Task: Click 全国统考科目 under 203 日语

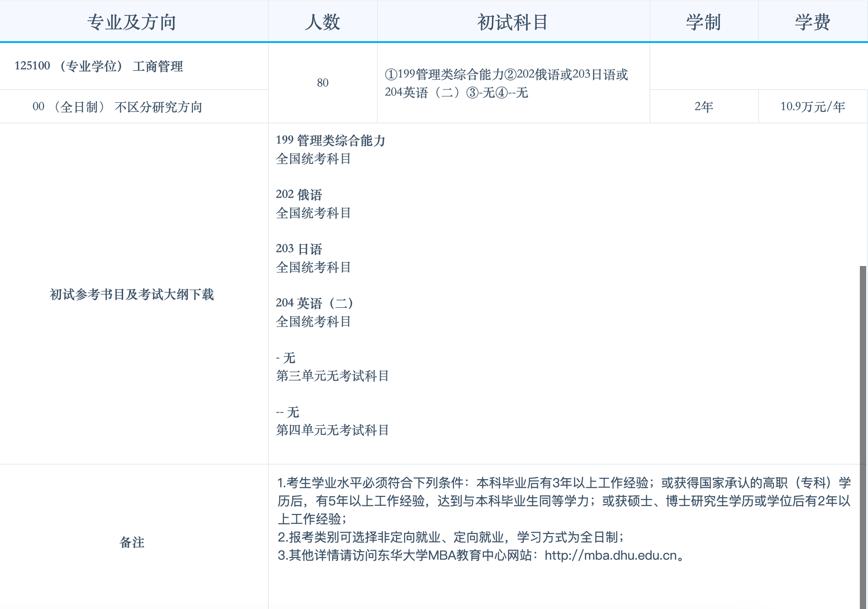Action: (x=313, y=267)
